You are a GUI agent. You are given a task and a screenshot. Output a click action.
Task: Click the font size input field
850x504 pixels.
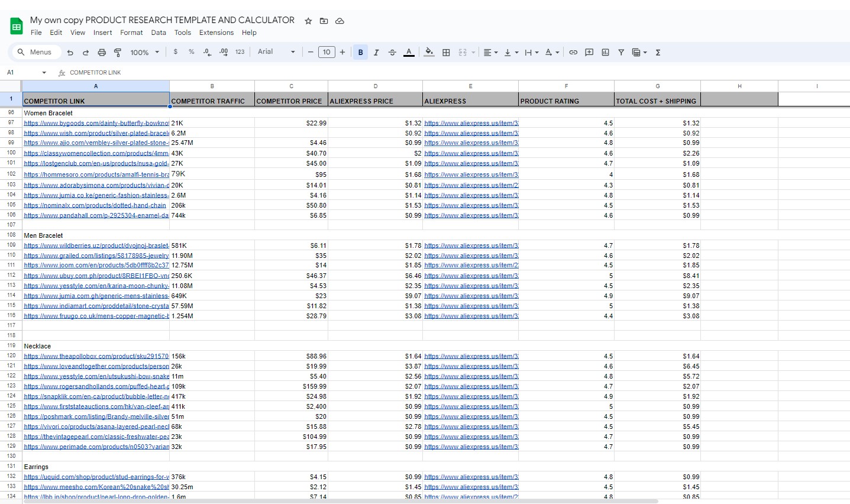(x=327, y=52)
